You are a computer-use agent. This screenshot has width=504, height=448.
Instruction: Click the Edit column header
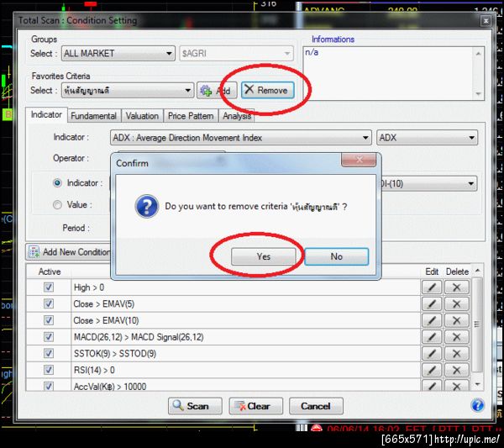pyautogui.click(x=432, y=271)
